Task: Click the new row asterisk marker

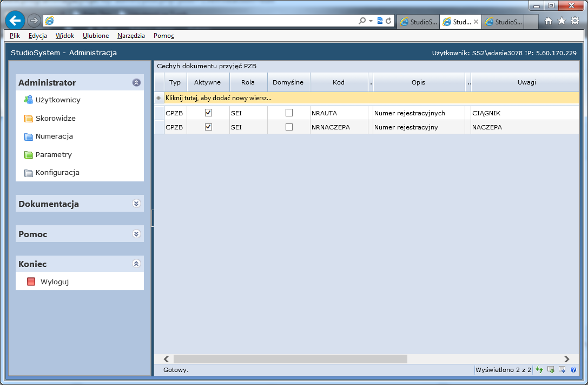Action: tap(158, 98)
